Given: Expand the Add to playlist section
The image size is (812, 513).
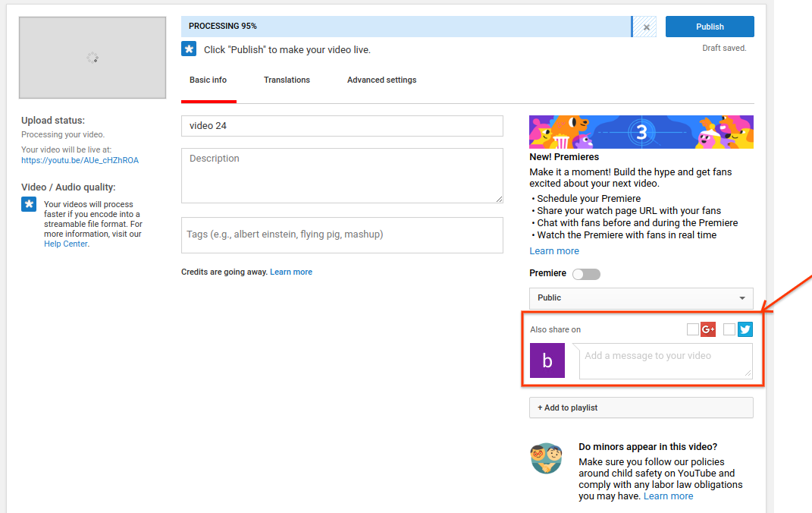Looking at the screenshot, I should pos(641,408).
